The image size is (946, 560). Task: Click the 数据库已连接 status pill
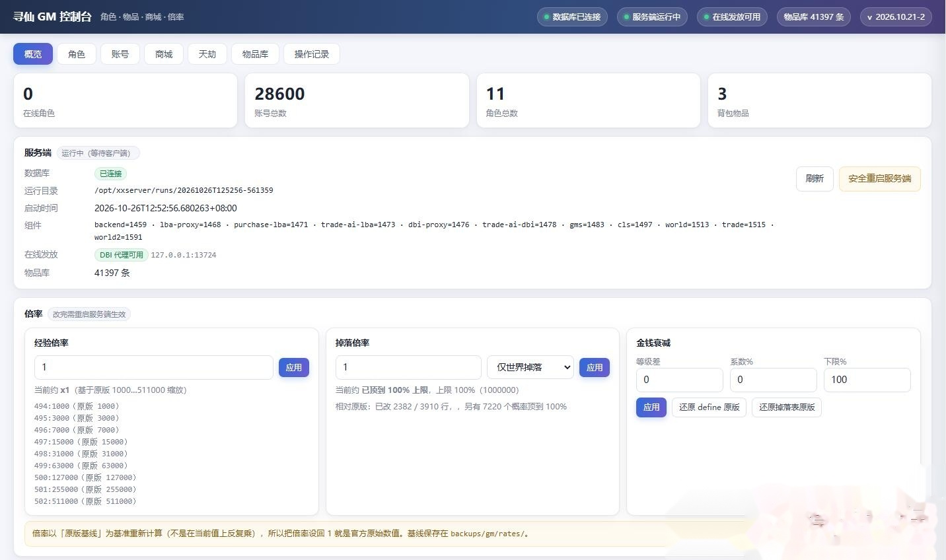572,17
